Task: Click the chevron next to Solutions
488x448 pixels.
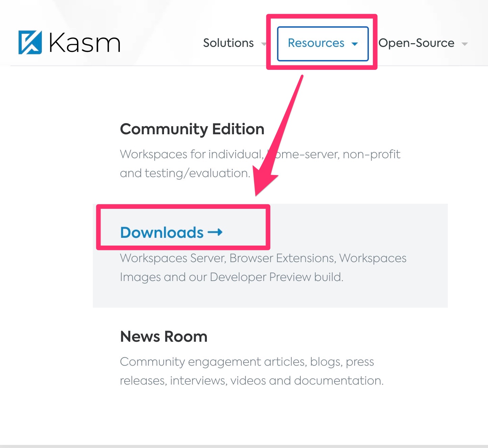Action: (264, 44)
